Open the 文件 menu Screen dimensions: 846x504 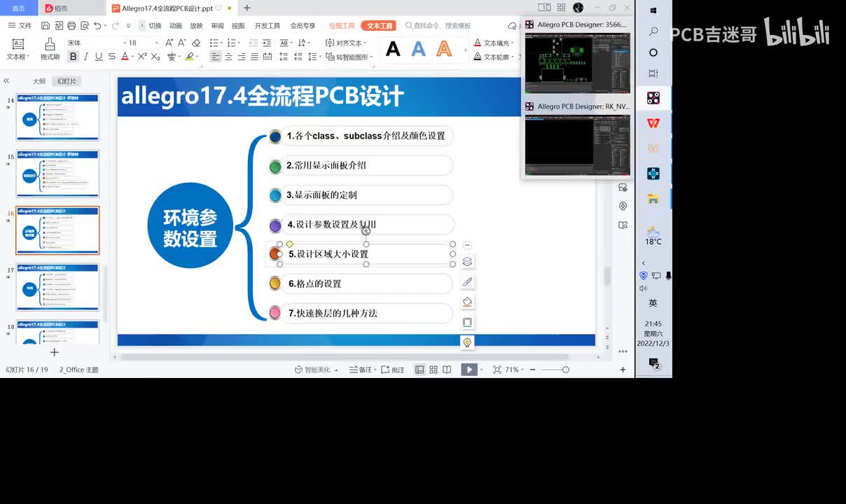coord(20,25)
